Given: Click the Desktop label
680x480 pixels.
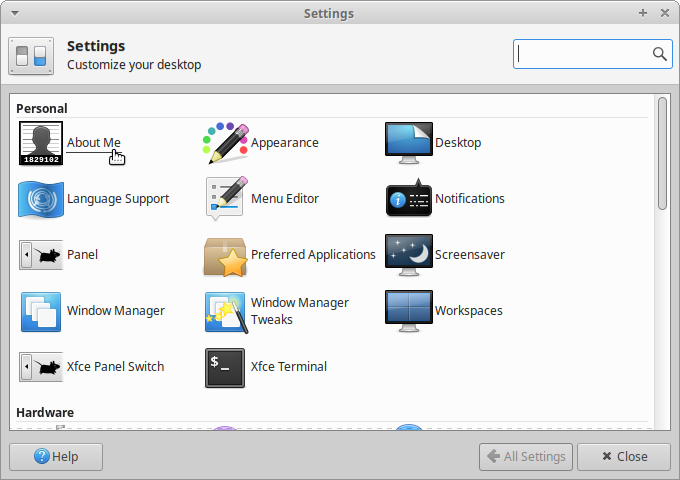Looking at the screenshot, I should 458,143.
